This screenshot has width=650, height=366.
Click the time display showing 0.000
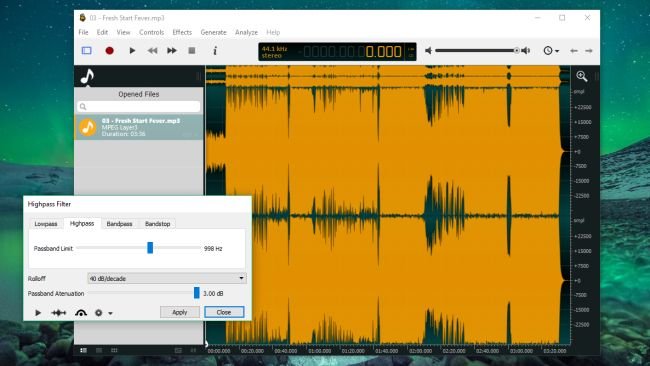tap(383, 52)
